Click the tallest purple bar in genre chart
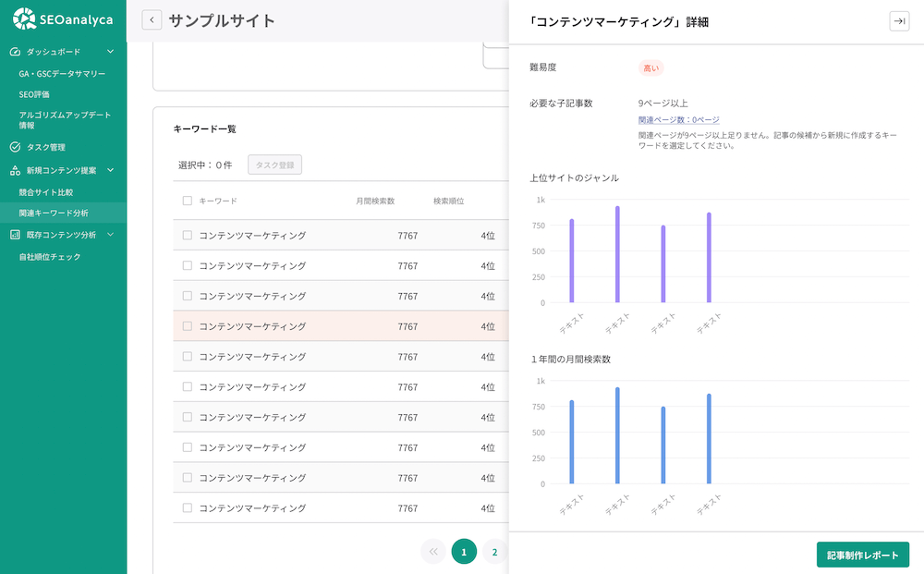 617,254
